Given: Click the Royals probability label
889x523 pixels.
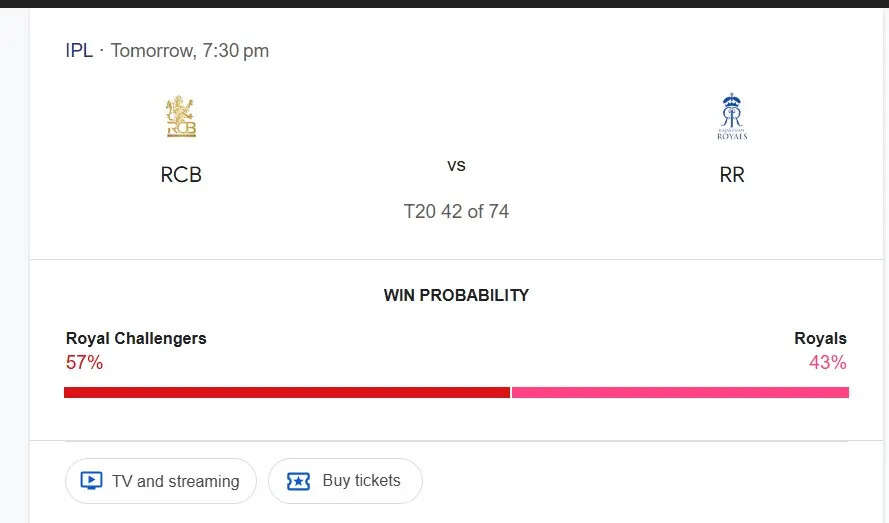Looking at the screenshot, I should pyautogui.click(x=820, y=338).
